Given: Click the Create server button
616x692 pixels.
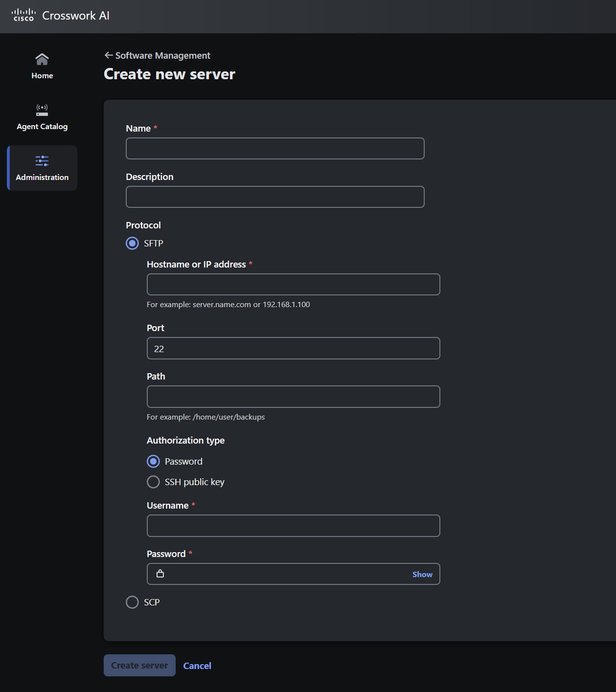Looking at the screenshot, I should pos(139,665).
